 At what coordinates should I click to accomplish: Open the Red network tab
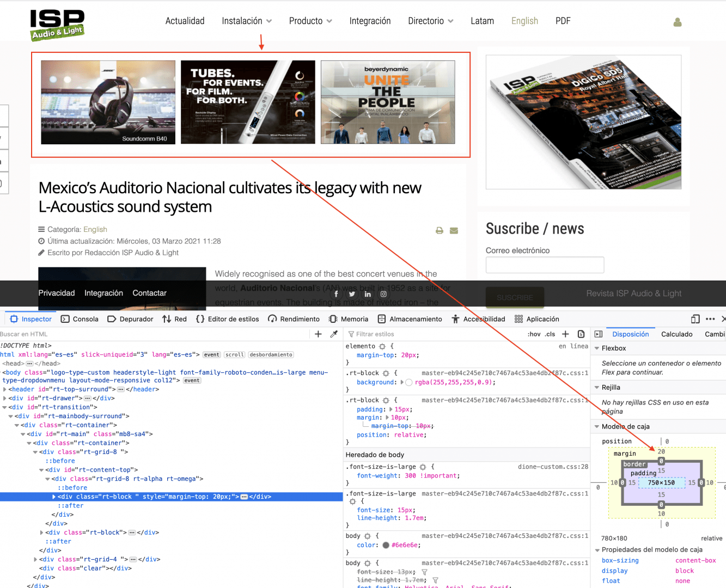174,319
